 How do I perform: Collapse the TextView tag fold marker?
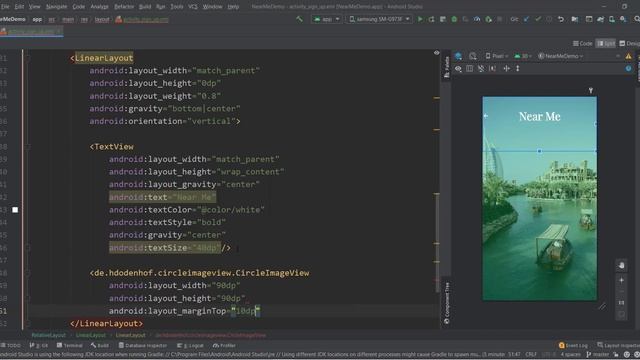pos(28,147)
